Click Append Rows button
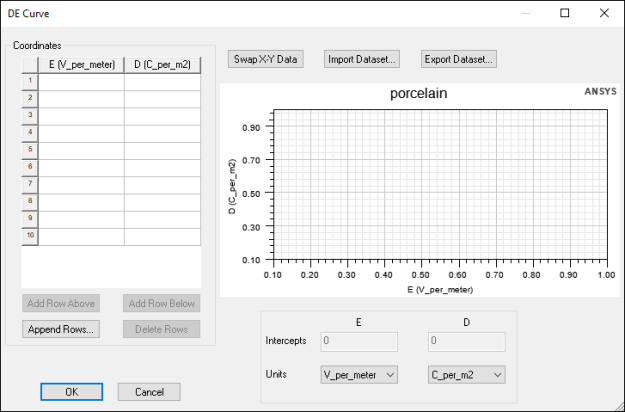Image resolution: width=625 pixels, height=412 pixels. (x=61, y=329)
